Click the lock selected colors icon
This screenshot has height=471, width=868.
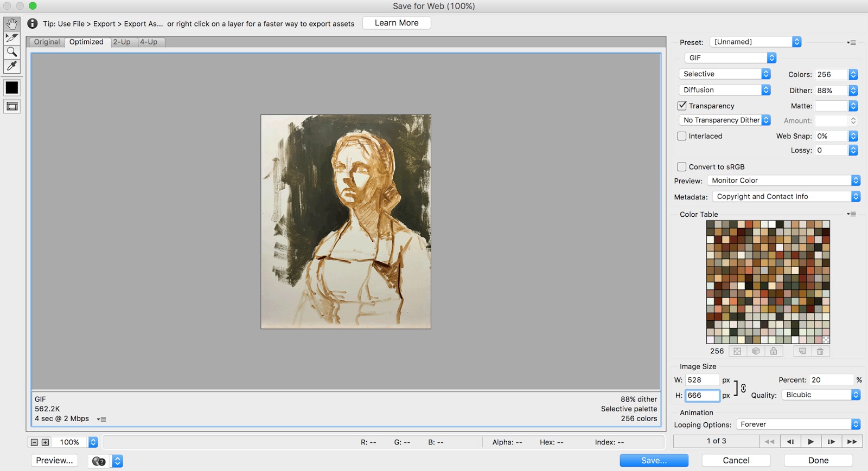coord(774,351)
